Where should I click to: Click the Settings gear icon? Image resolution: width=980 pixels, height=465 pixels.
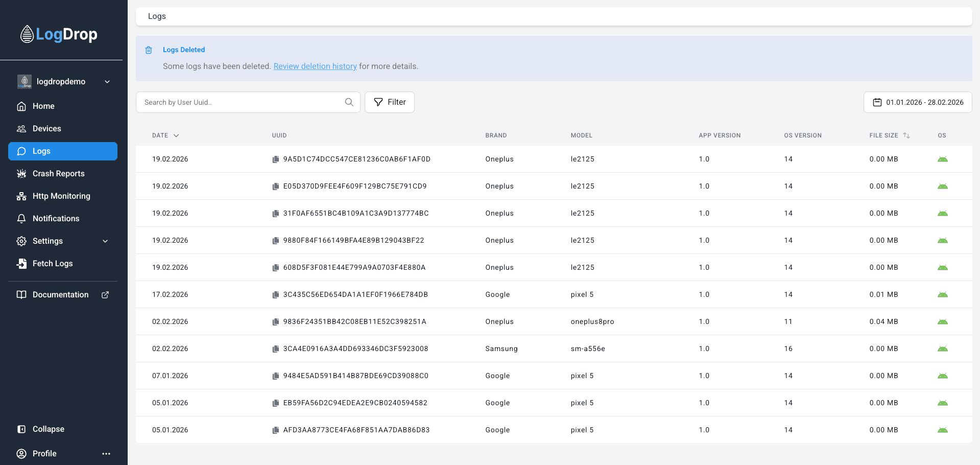[21, 241]
